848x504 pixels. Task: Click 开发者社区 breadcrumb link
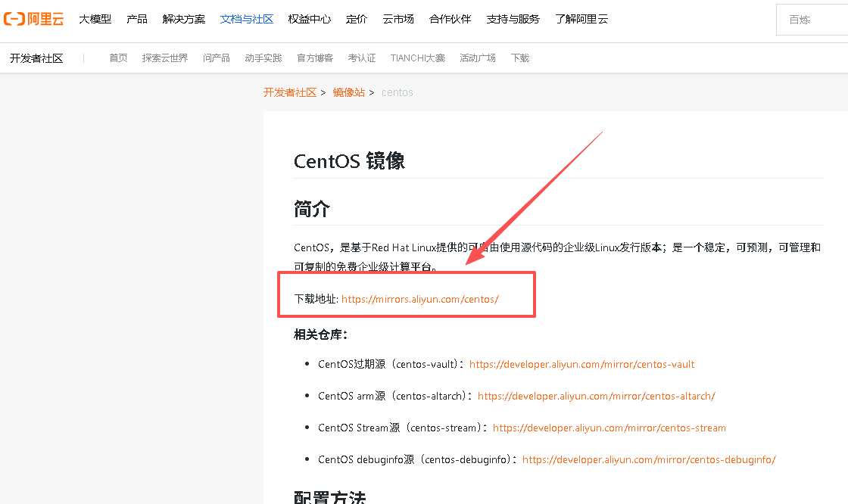pos(290,92)
